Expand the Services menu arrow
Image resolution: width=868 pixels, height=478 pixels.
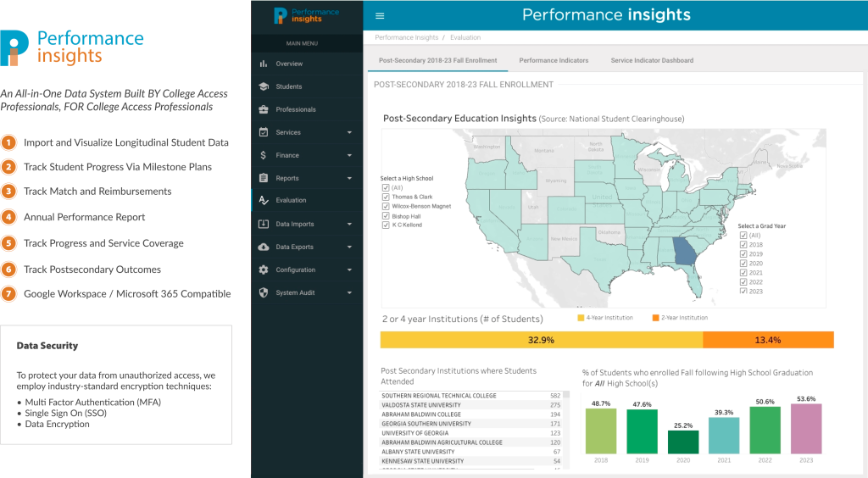(349, 133)
